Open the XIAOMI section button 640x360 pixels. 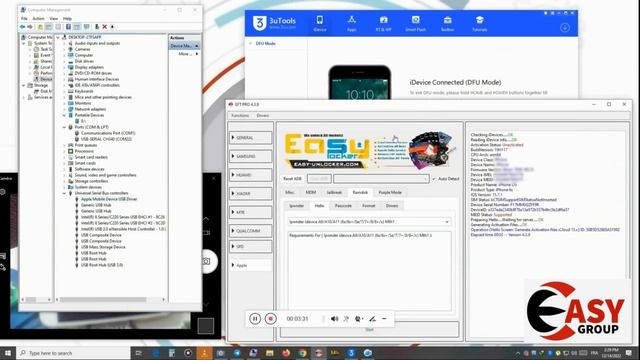251,193
